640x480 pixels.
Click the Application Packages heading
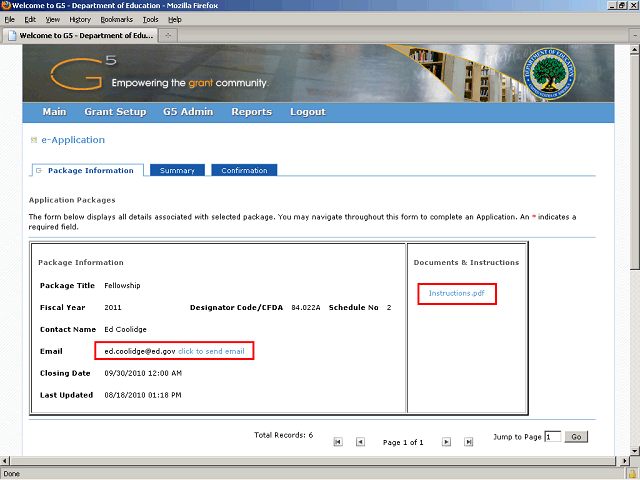tap(72, 200)
